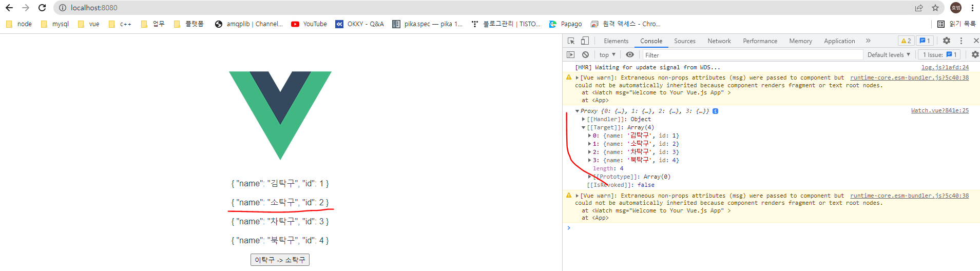Switch to the Memory tab
Image resolution: width=980 pixels, height=271 pixels.
(800, 41)
